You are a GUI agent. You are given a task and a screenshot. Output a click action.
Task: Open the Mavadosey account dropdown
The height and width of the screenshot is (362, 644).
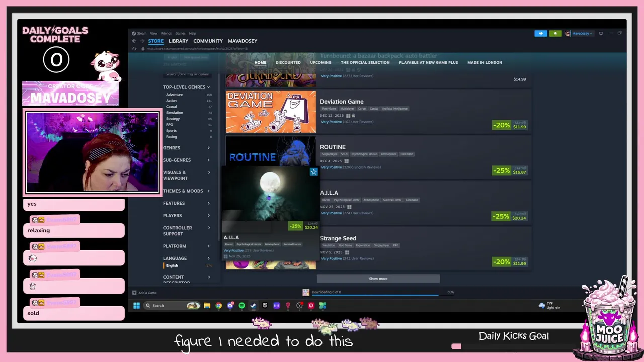(x=582, y=33)
